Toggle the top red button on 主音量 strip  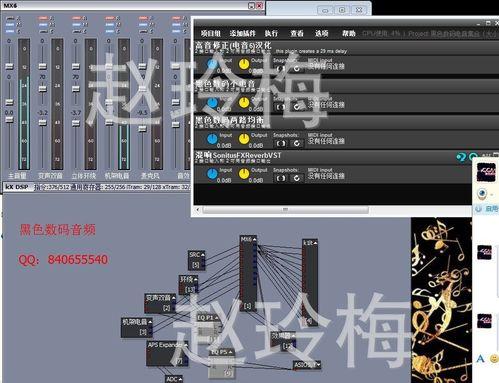(10, 18)
